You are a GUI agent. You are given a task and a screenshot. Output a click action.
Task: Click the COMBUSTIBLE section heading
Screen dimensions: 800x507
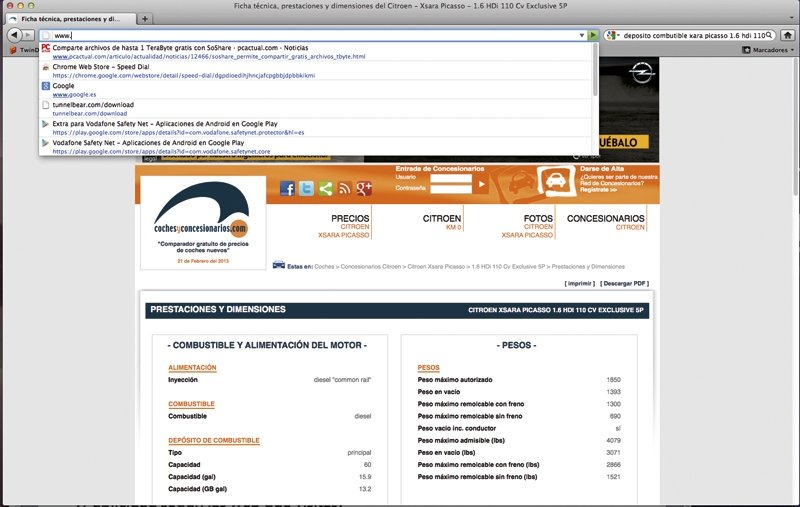tap(191, 404)
